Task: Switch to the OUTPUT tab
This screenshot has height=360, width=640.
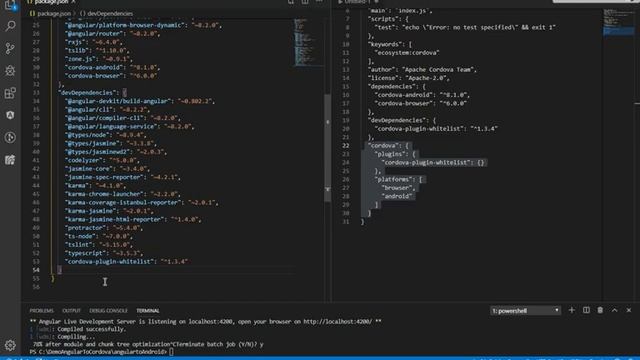Action: pos(71,311)
